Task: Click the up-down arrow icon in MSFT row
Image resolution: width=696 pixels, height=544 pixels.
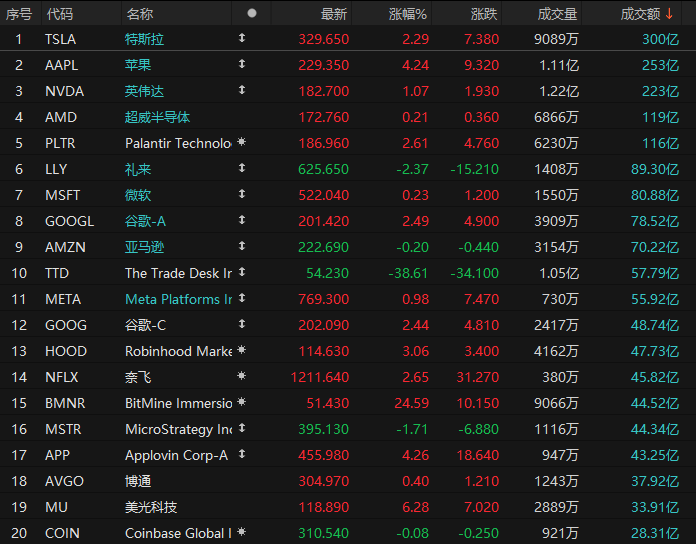Action: point(241,194)
